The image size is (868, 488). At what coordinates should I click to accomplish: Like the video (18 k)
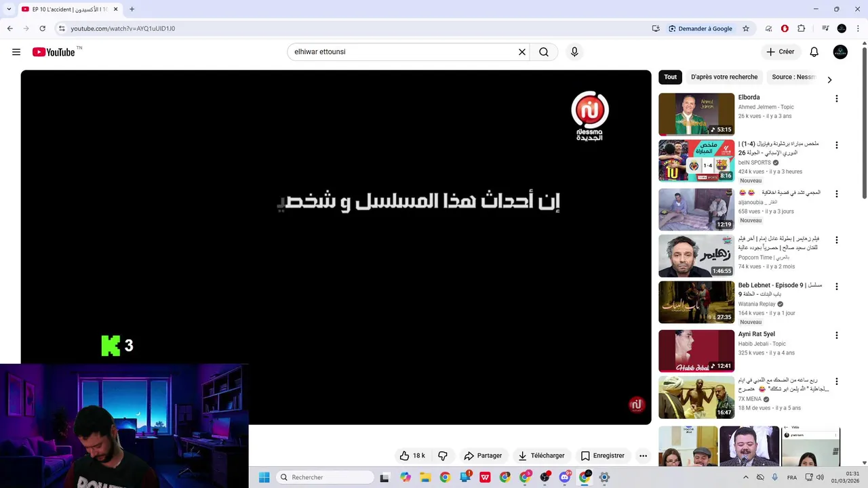(x=412, y=455)
